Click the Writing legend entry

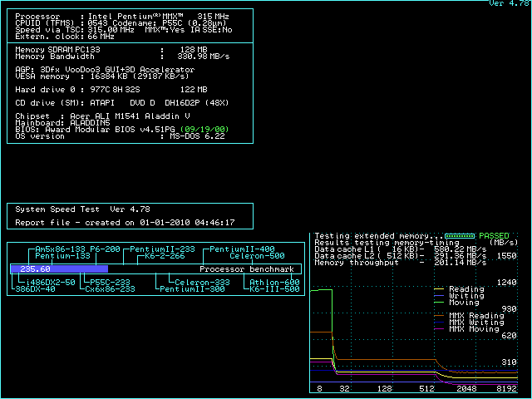click(465, 296)
